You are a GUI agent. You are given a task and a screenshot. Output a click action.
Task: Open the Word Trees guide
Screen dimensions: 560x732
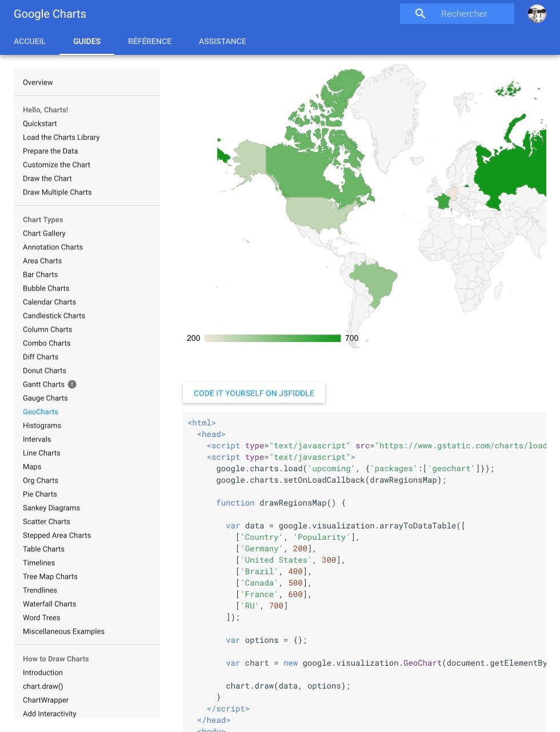click(42, 618)
